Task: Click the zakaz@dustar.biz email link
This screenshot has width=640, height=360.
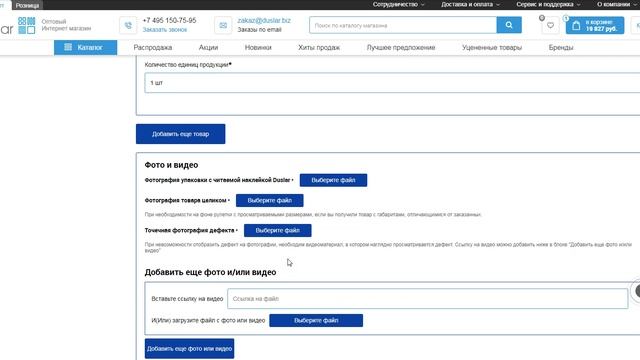Action: pos(264,20)
